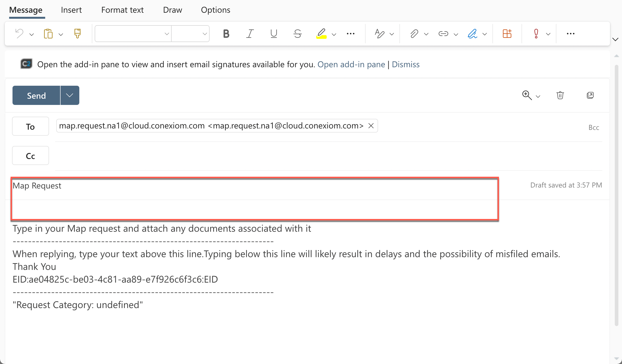622x364 pixels.
Task: Set message importance with the red exclamation icon
Action: pyautogui.click(x=536, y=34)
